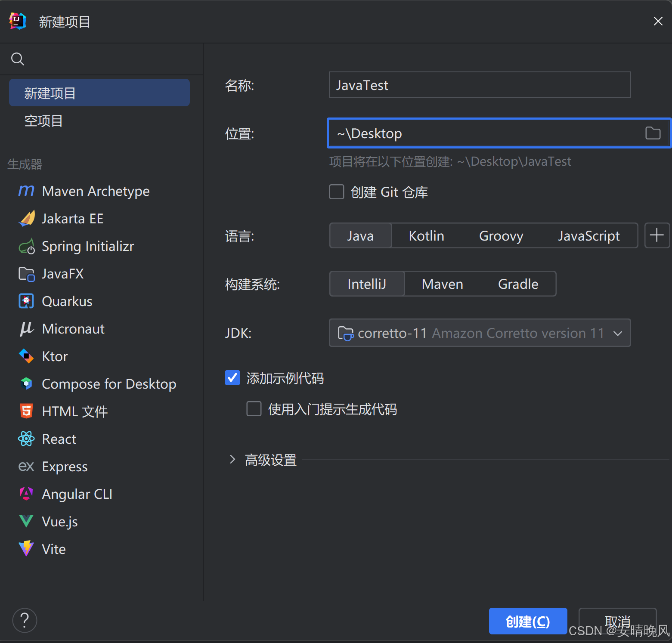Select the JavaFX generator label
The image size is (672, 643).
click(x=63, y=274)
